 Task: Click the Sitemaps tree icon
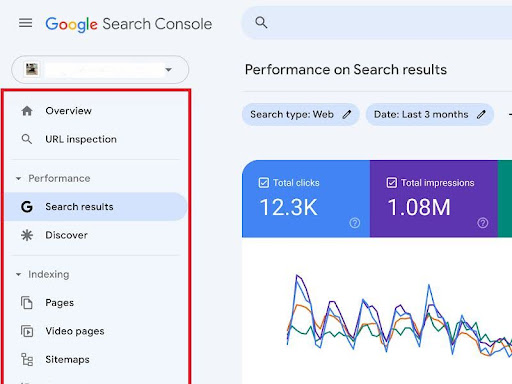point(27,359)
